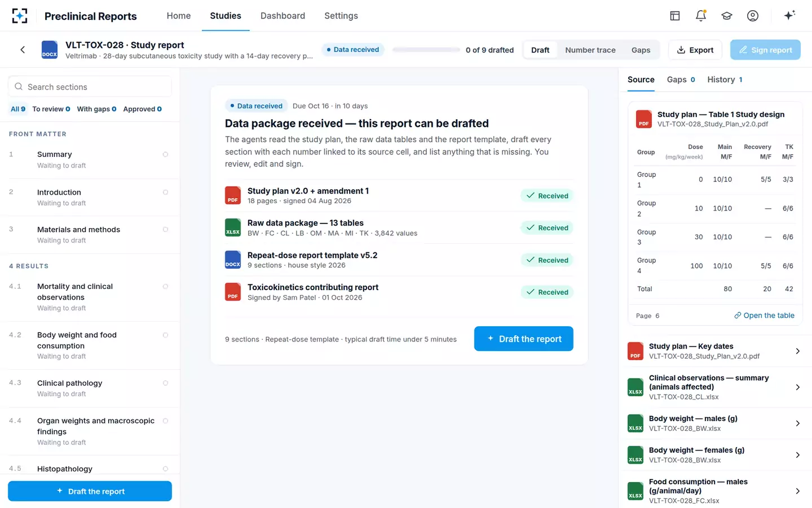
Task: Open the Settings menu item
Action: (x=341, y=16)
